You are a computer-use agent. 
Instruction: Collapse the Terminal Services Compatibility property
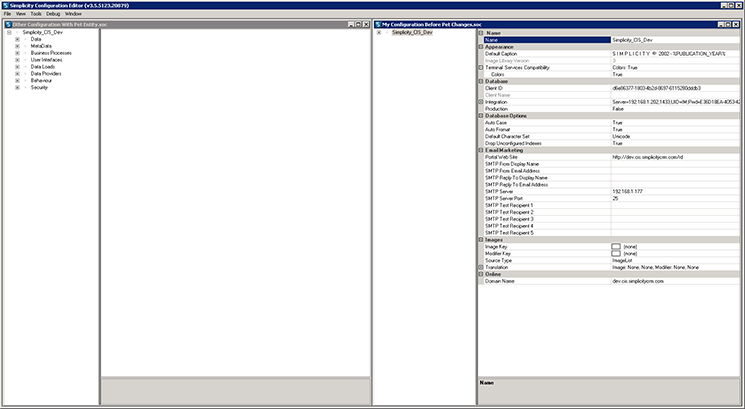(x=481, y=67)
